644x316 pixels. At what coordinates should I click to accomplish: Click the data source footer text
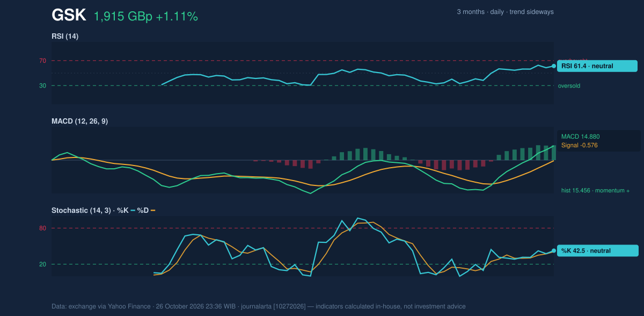point(259,306)
